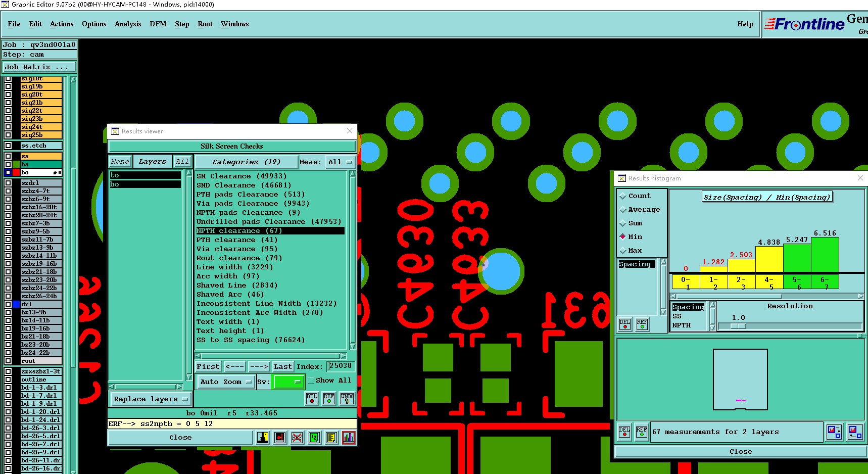Screen dimensions: 868x474
Task: Click the Results histogram window title icon
Action: pyautogui.click(x=622, y=178)
